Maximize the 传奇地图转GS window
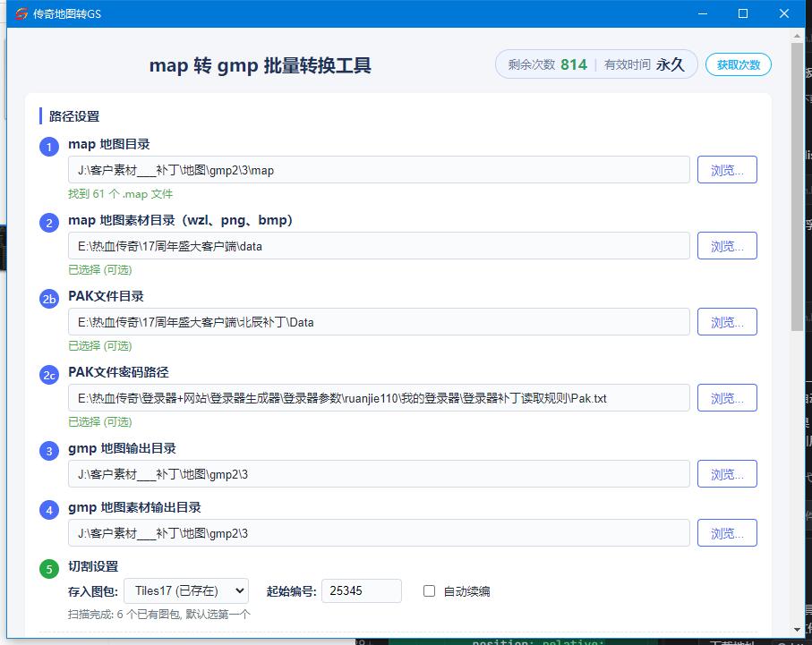The image size is (812, 645). [742, 13]
